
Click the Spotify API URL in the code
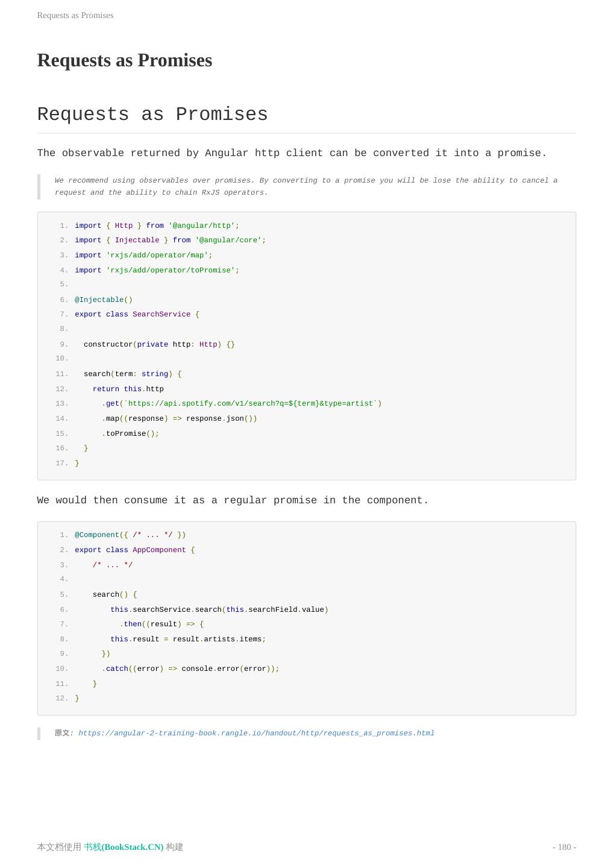252,404
